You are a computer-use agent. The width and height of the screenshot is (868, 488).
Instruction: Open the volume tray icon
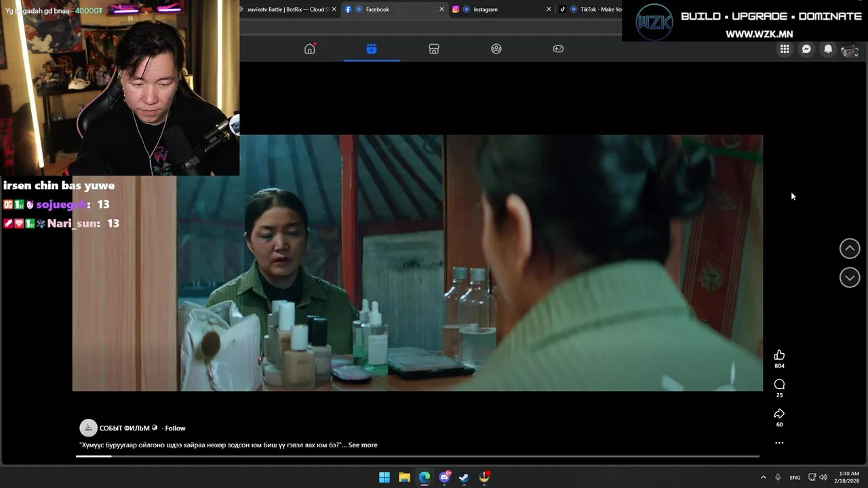click(823, 477)
